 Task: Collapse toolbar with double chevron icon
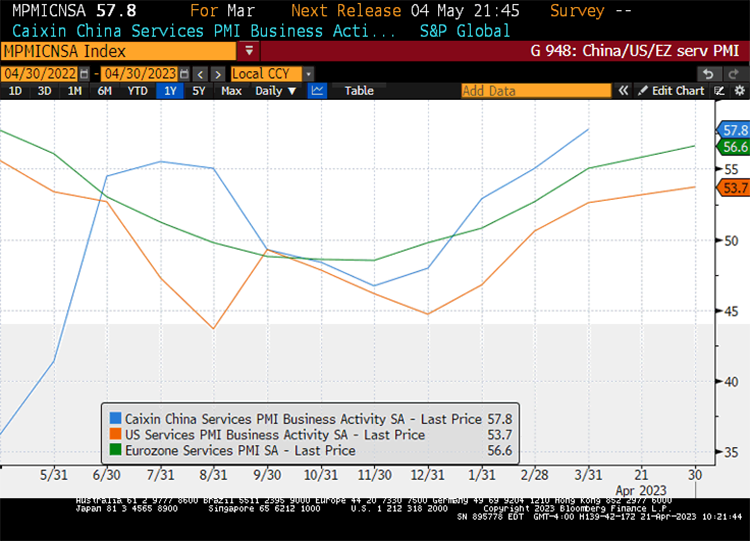[623, 90]
